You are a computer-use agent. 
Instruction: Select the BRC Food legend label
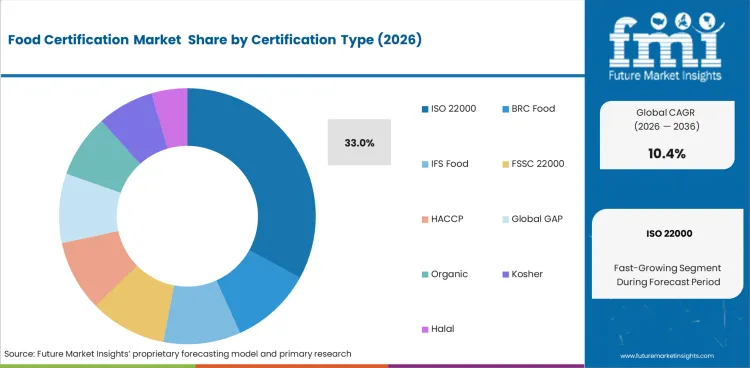533,109
